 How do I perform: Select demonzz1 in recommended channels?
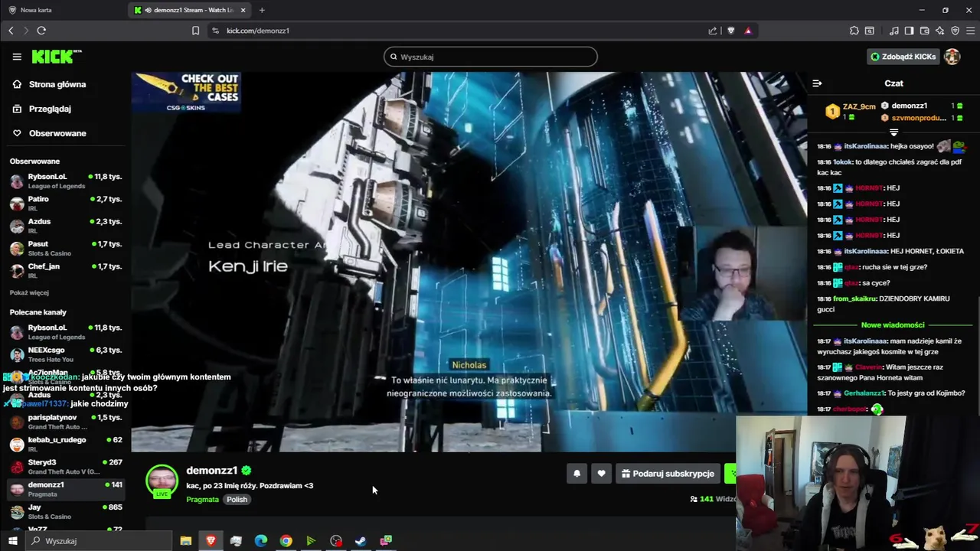[65, 488]
